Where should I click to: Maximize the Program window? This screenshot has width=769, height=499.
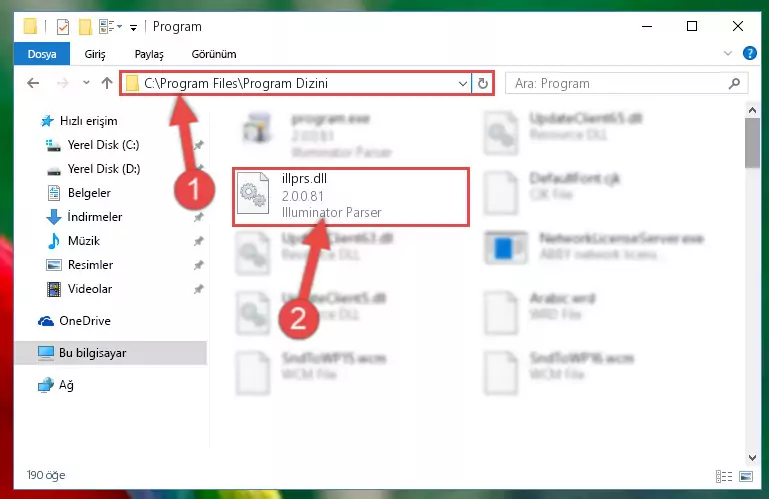(692, 26)
